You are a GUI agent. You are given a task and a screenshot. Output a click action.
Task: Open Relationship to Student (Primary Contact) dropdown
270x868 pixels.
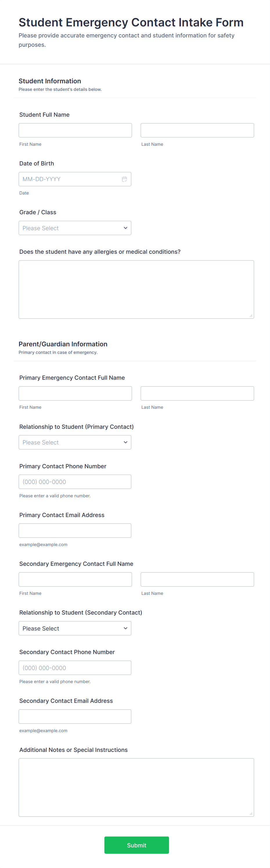(75, 442)
